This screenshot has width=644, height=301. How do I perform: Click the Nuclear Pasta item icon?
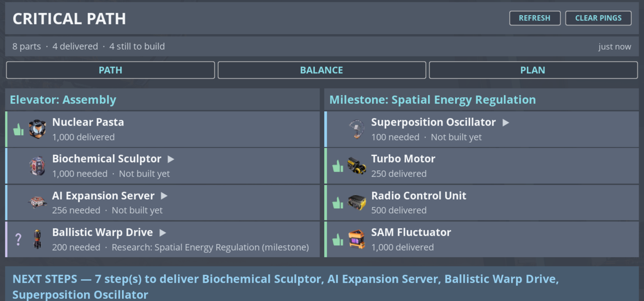[x=37, y=129]
